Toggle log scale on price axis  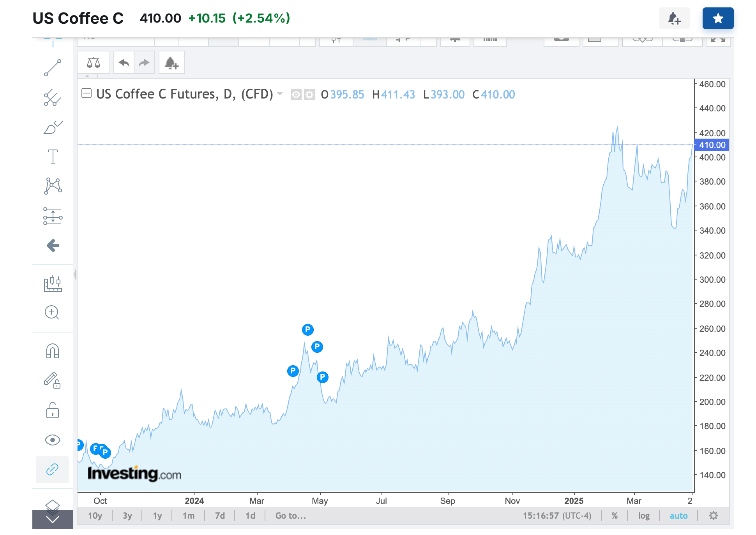click(643, 516)
